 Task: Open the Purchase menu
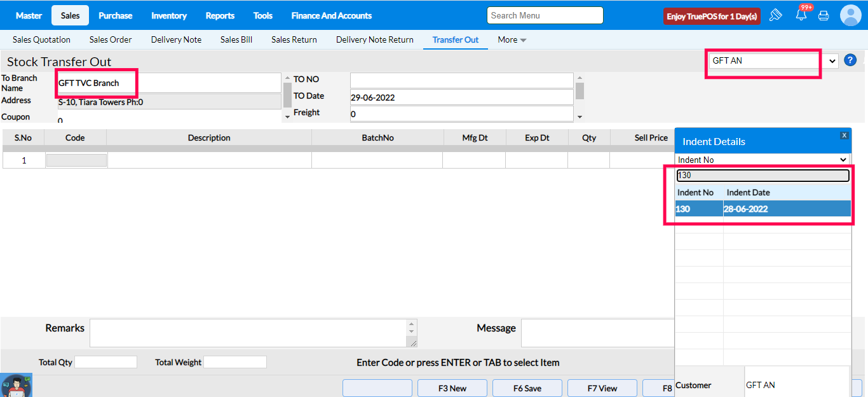[x=116, y=15]
